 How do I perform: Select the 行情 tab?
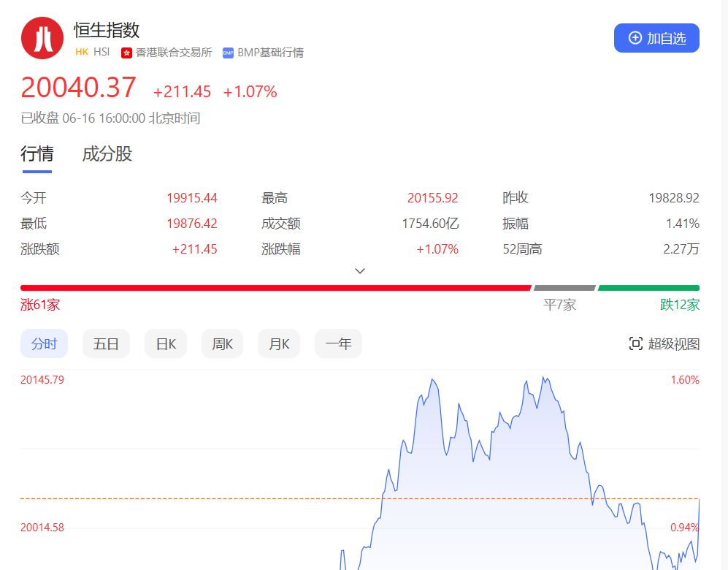pos(37,154)
